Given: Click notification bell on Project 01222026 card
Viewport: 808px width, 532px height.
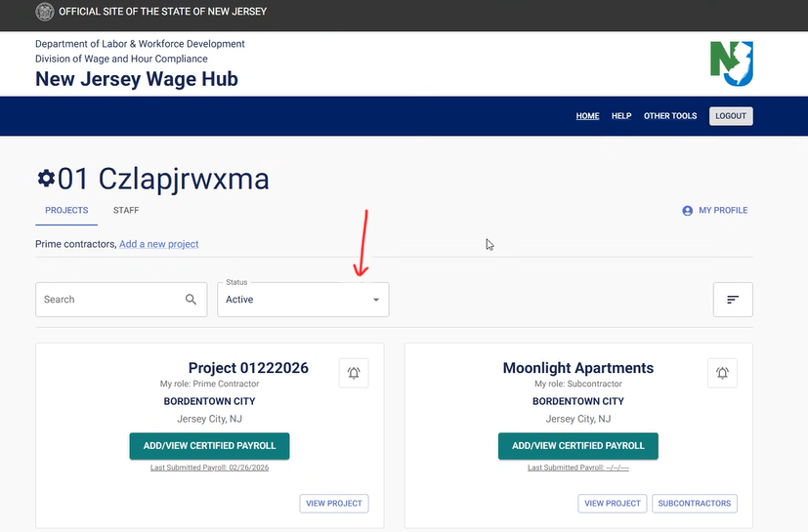Looking at the screenshot, I should click(354, 373).
